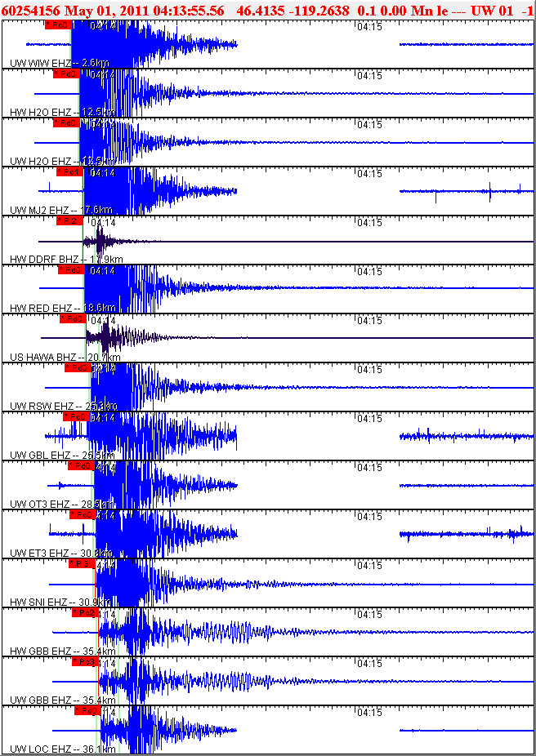Click the P.3 pick marker on SNI trace
Image resolution: width=536 pixels, height=756 pixels.
[82, 563]
